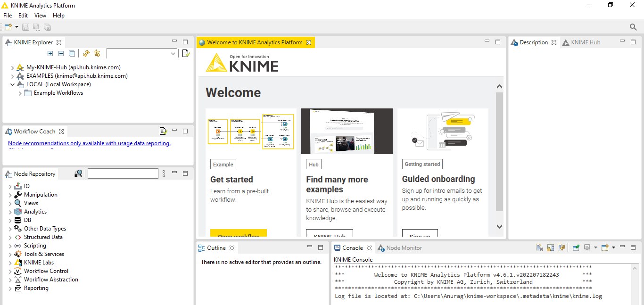Click the New workflow wizard toolbar icon
Viewport: 644px width, 305px height.
8,27
